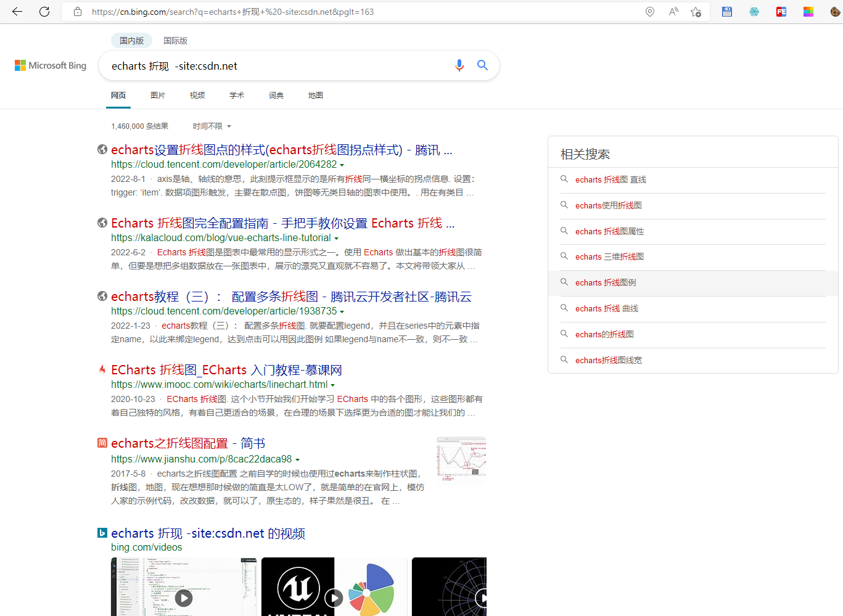
Task: Add the page to favorites via the star icon
Action: pos(696,12)
